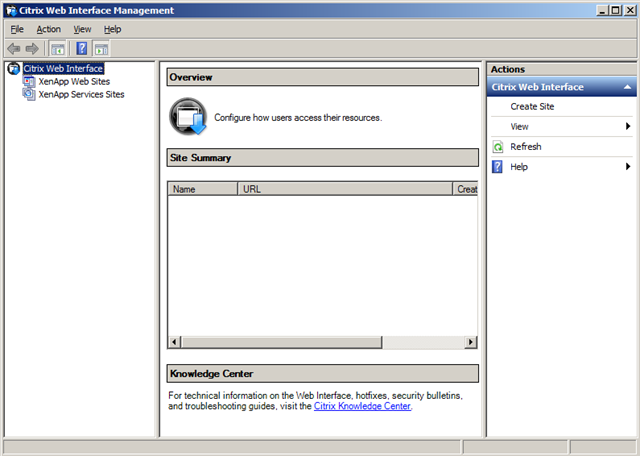The height and width of the screenshot is (456, 640).
Task: Click the Back arrow toolbar icon
Action: pos(14,49)
